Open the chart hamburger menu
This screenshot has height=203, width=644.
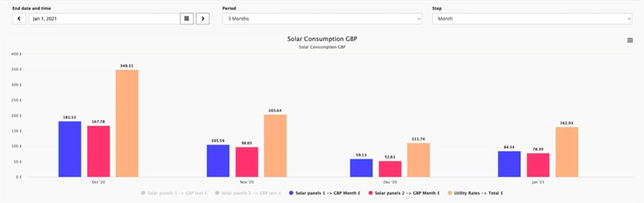pyautogui.click(x=630, y=40)
